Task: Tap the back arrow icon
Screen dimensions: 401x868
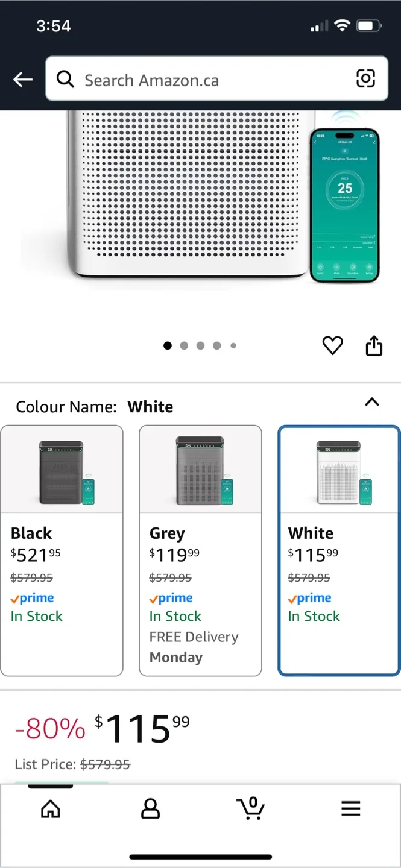Action: tap(23, 79)
